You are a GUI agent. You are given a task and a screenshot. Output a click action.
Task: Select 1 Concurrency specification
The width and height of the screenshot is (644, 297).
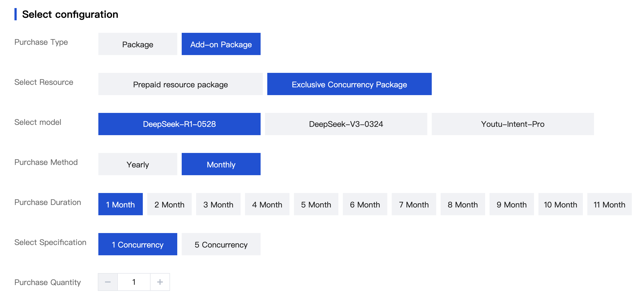138,244
